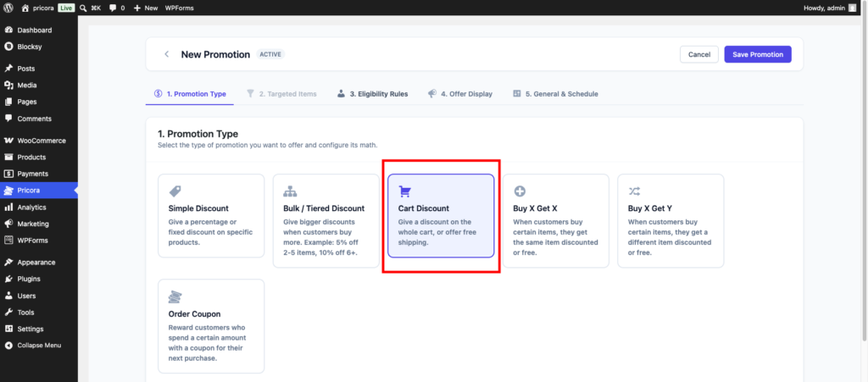Open Settings in the sidebar menu
Screen dimensions: 868x382
tap(39, 329)
